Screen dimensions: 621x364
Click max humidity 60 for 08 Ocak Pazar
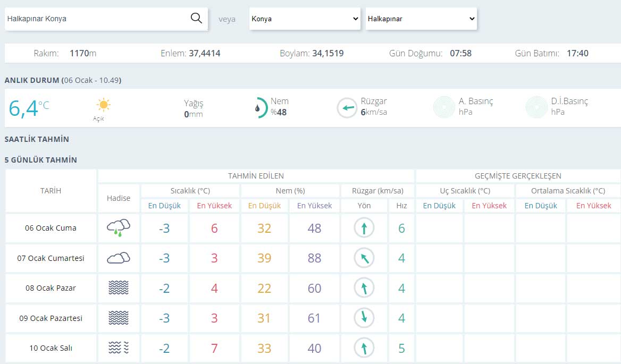[314, 289]
